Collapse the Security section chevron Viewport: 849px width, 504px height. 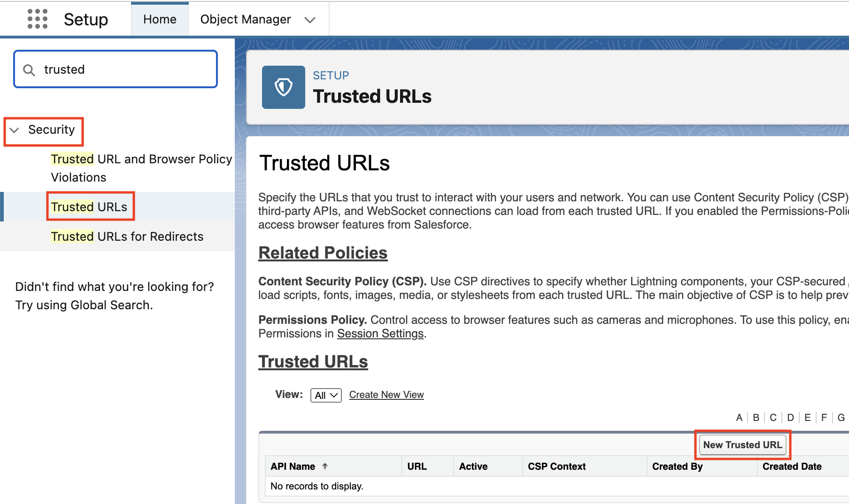15,130
